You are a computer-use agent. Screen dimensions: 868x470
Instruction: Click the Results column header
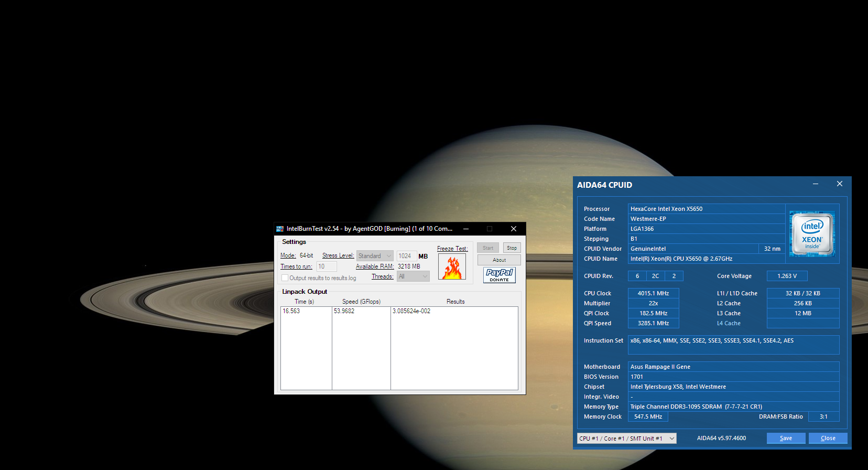click(455, 302)
